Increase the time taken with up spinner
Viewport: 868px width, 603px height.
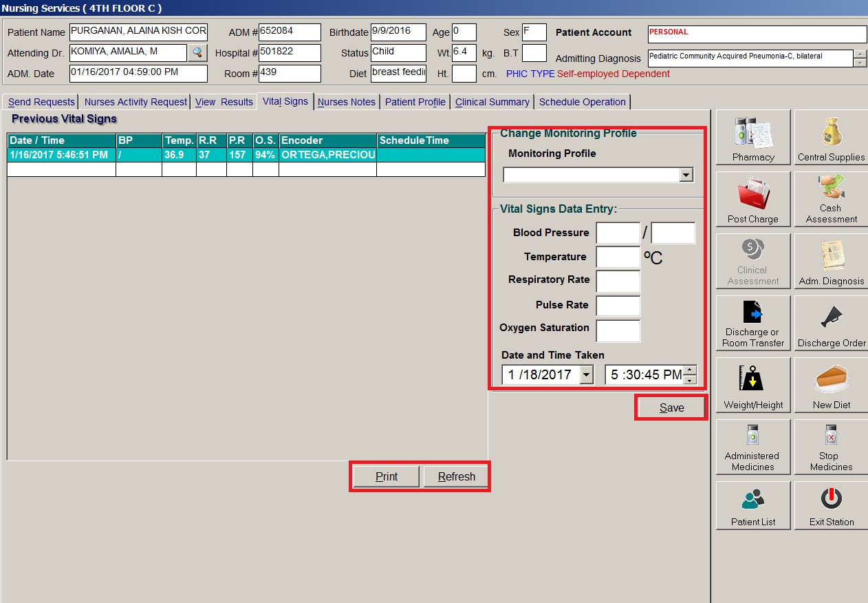pyautogui.click(x=691, y=370)
